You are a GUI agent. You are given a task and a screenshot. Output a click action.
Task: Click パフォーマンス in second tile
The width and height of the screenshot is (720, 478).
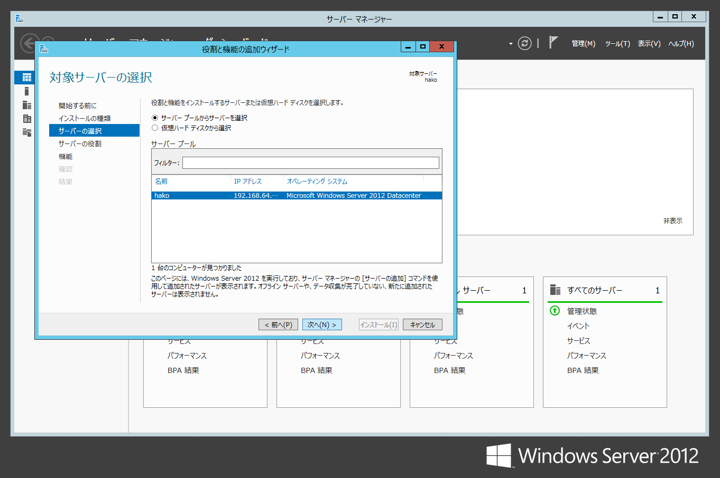point(320,355)
